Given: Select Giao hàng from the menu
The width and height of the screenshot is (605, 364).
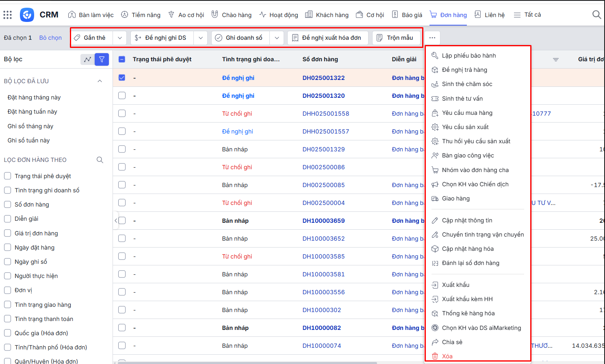Looking at the screenshot, I should click(455, 198).
